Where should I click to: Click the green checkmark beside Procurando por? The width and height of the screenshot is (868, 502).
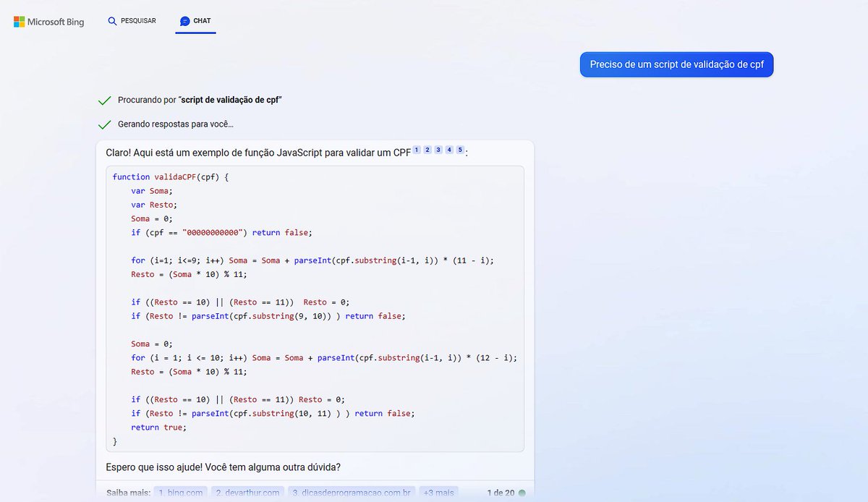pos(104,101)
